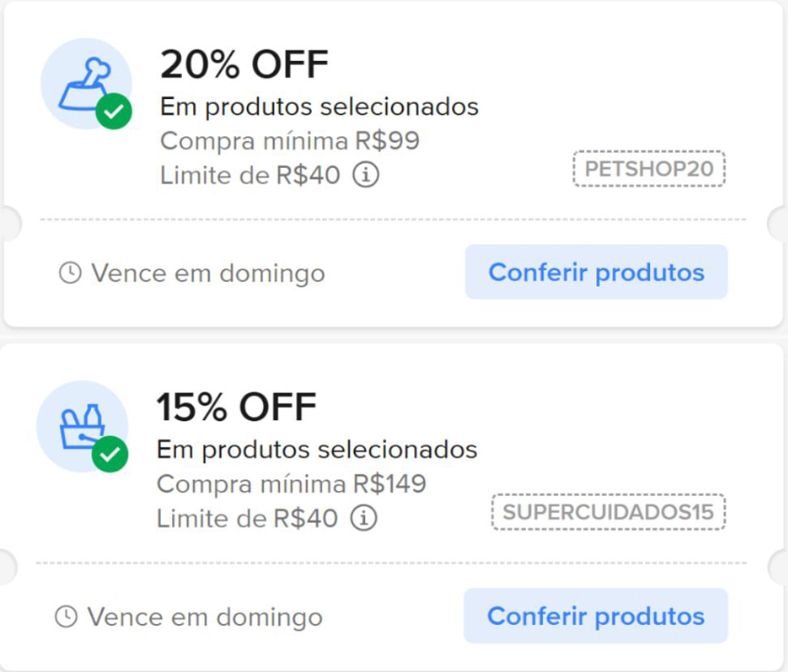Click Em produtos selecionados under 15% OFF
Image resolution: width=788 pixels, height=672 pixels.
click(316, 449)
